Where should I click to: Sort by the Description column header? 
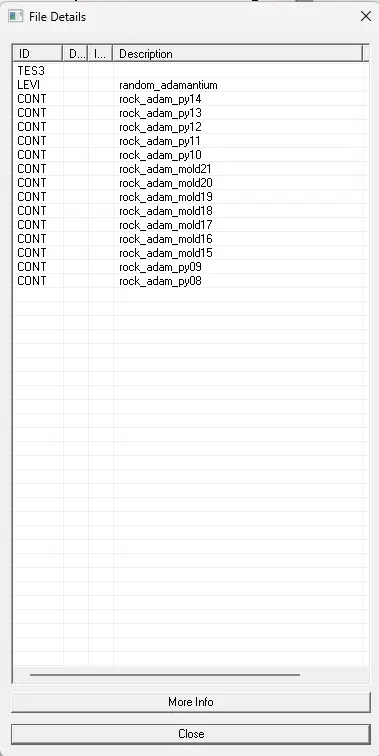(238, 54)
